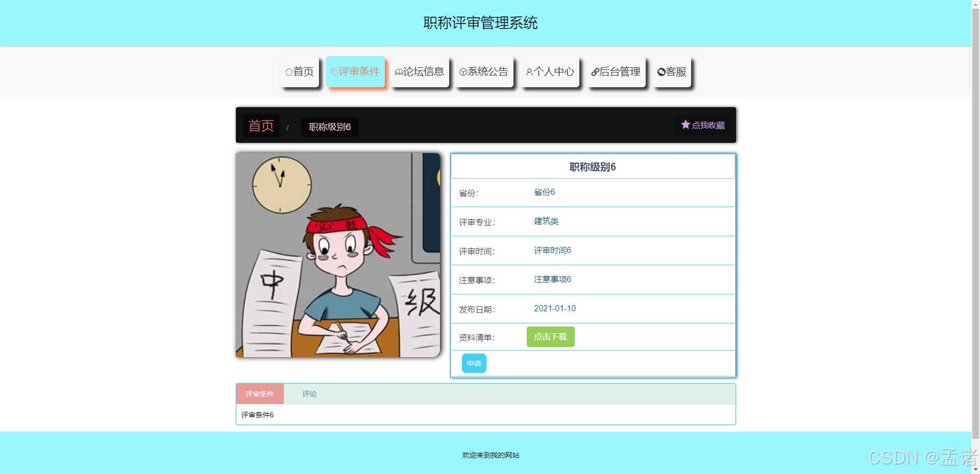Click the 省份: label

point(469,193)
